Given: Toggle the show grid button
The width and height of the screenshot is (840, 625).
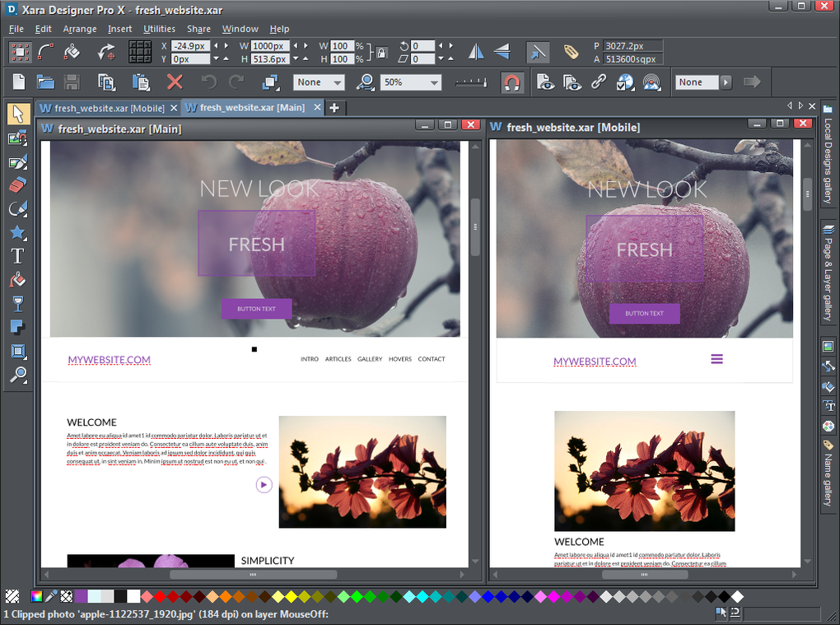Looking at the screenshot, I should 140,52.
